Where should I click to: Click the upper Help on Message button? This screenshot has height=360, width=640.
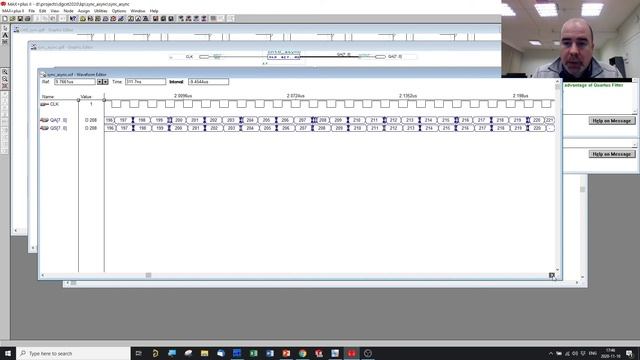612,121
